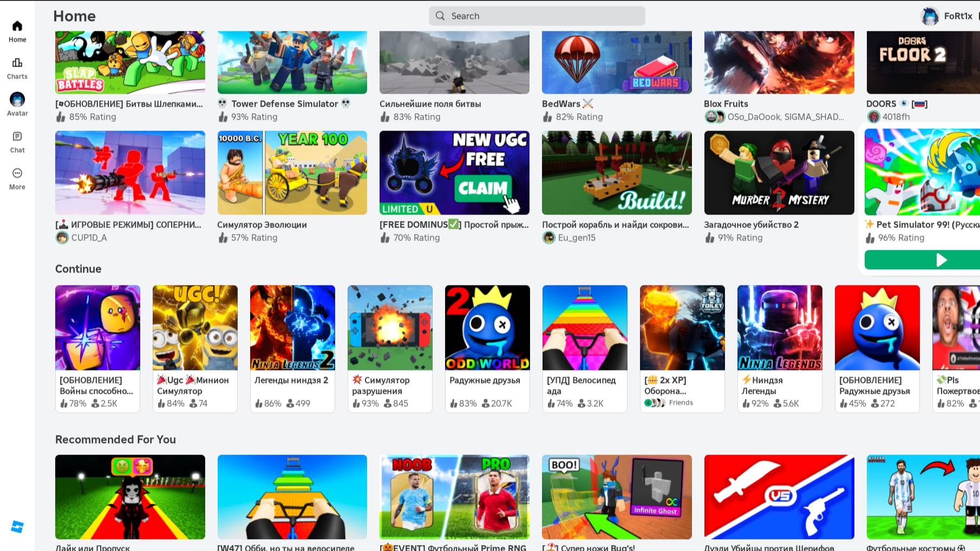Open the Home sidebar icon
Screen dimensions: 980x551
pos(17,26)
